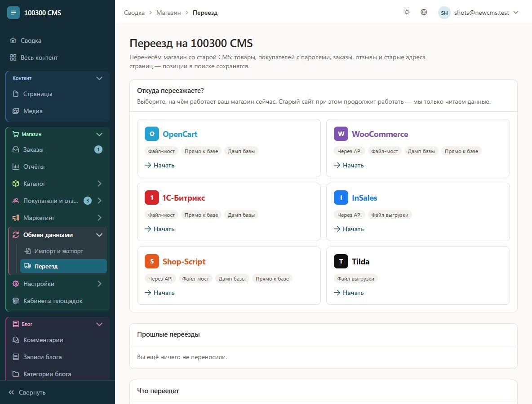
Task: Open Комментарии in the sidebar
Action: point(58,340)
